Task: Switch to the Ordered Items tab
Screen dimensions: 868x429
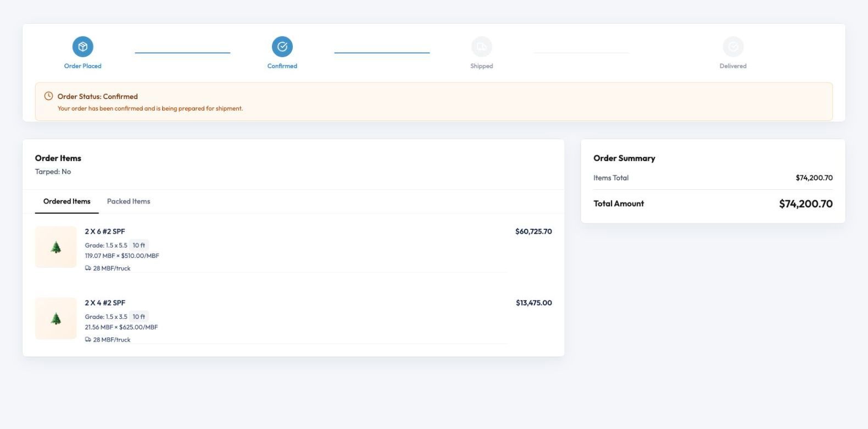Action: coord(67,201)
